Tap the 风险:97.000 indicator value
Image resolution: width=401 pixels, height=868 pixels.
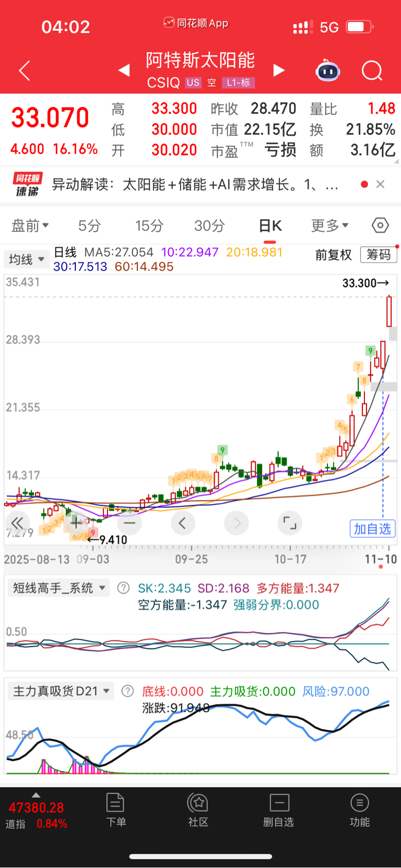[336, 692]
